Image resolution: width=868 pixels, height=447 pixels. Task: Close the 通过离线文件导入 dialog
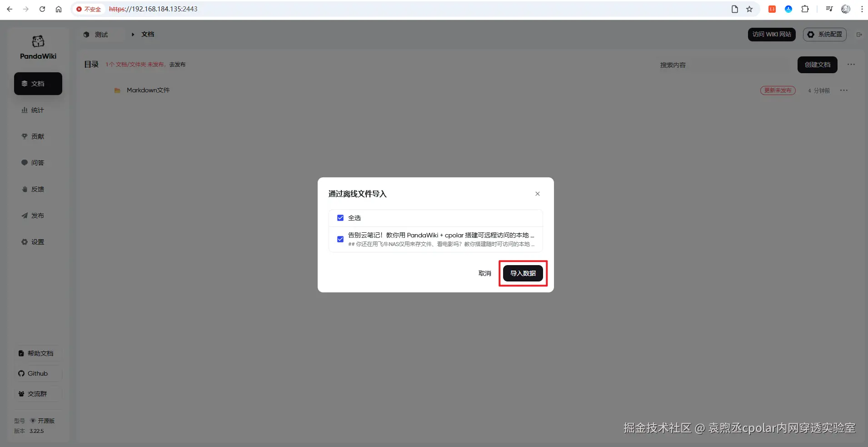pyautogui.click(x=538, y=194)
